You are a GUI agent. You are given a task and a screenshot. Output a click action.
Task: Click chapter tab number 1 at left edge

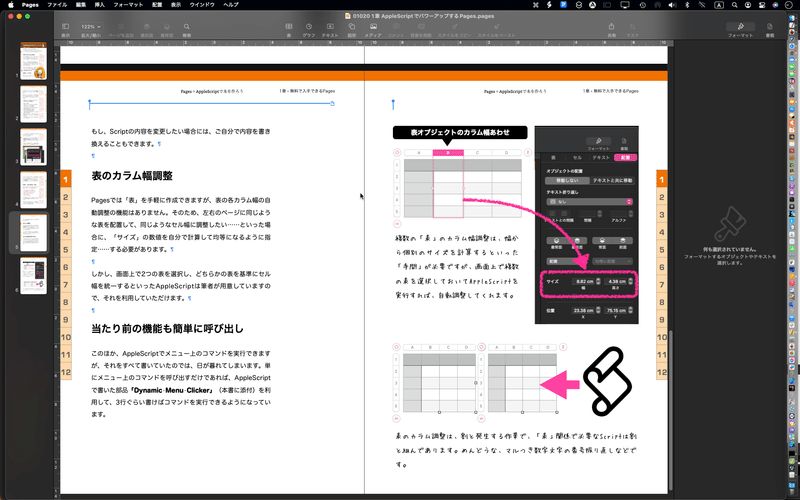pos(66,179)
